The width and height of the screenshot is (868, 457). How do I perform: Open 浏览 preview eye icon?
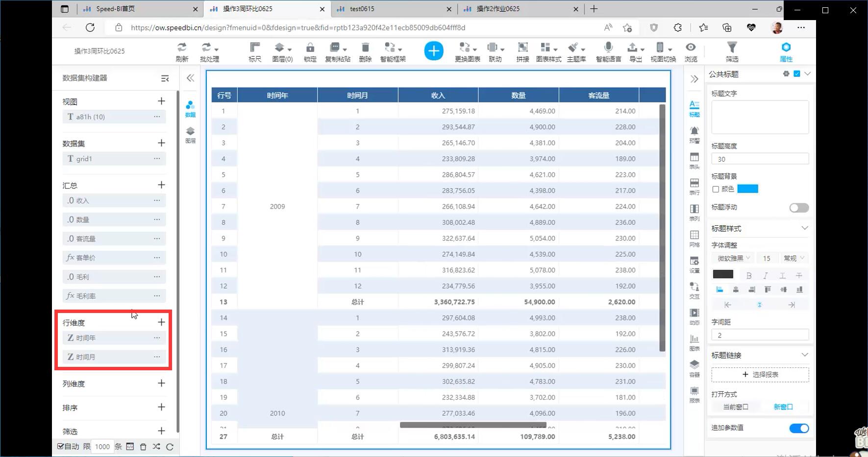(691, 48)
